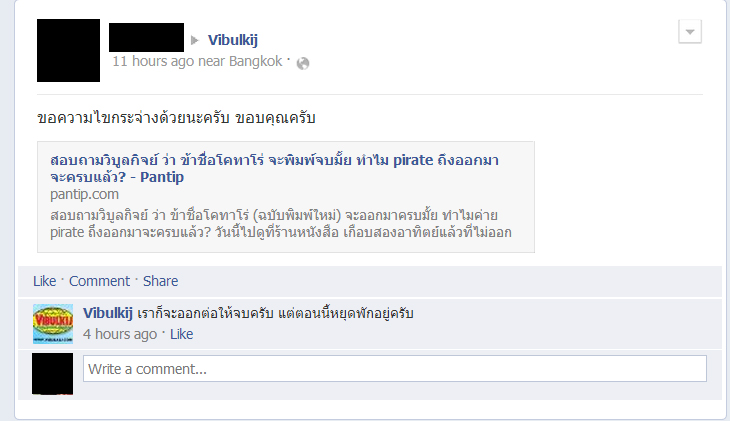
Task: Click the arrow icon before Vibulkij page name
Action: 195,41
